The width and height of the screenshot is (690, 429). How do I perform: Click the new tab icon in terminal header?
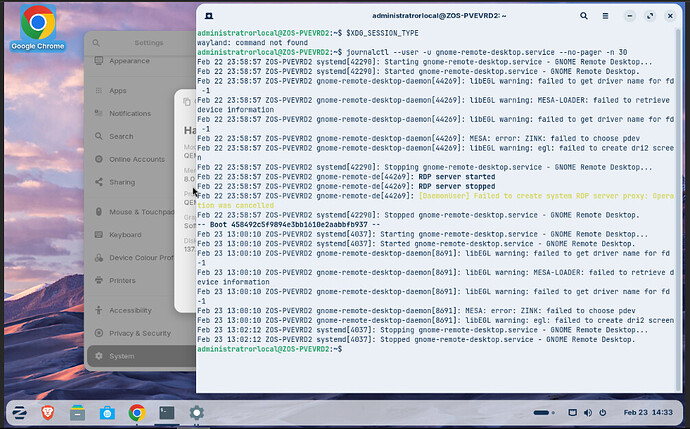pos(209,16)
